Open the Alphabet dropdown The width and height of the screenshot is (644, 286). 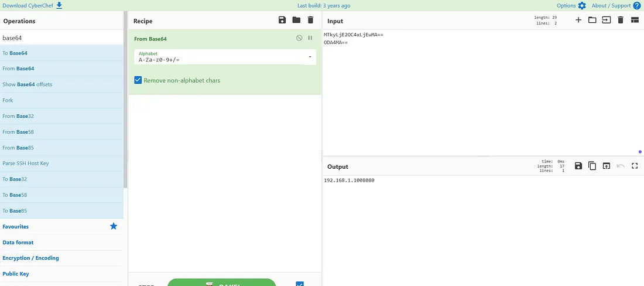[x=309, y=57]
